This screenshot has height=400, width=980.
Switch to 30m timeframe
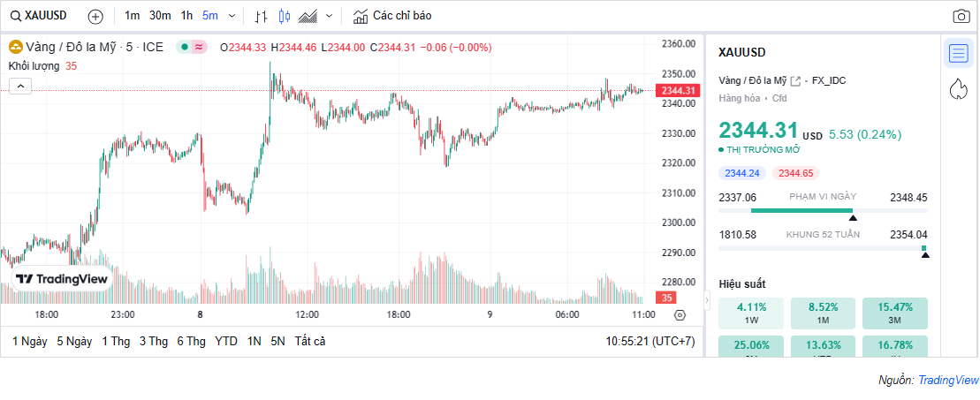pyautogui.click(x=160, y=16)
